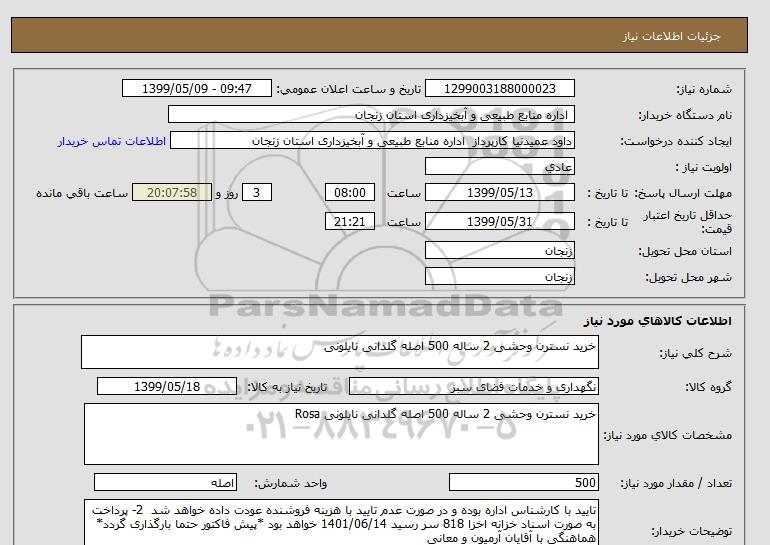This screenshot has height=545, width=770.
Task: Click the حداقل تاریخ اعتبار قیمت label
Action: (688, 222)
